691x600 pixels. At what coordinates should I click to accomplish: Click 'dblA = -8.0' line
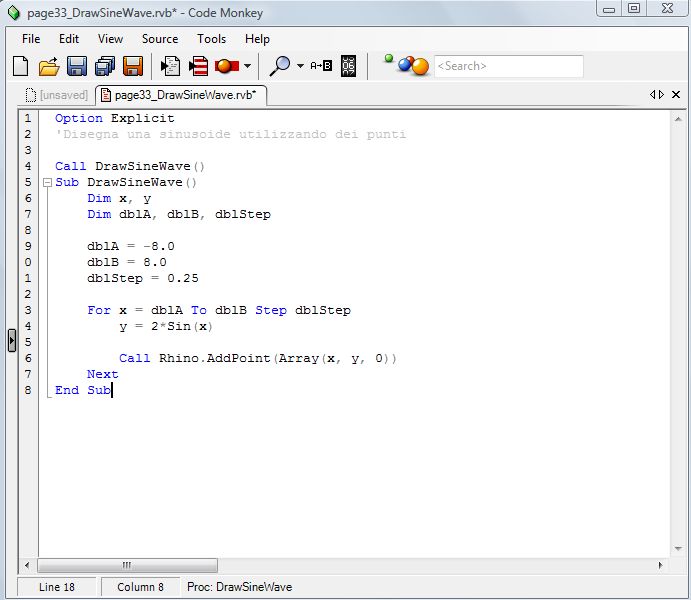click(130, 246)
